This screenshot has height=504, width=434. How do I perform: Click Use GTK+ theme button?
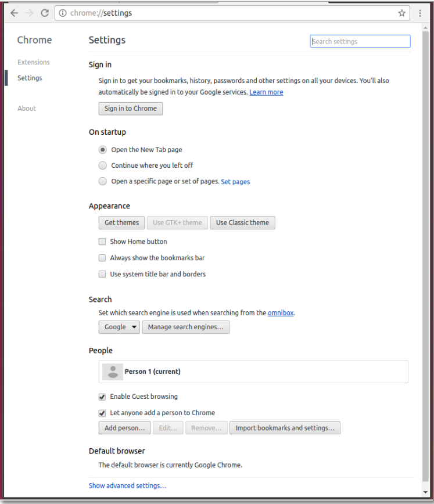coord(178,223)
